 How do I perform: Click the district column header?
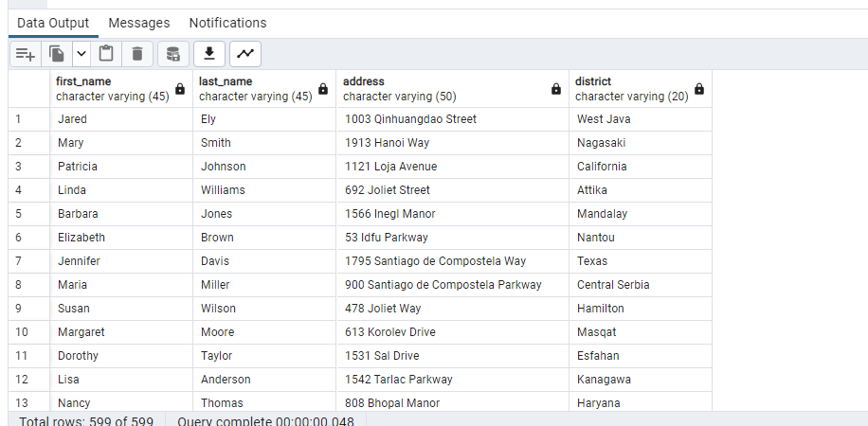641,89
